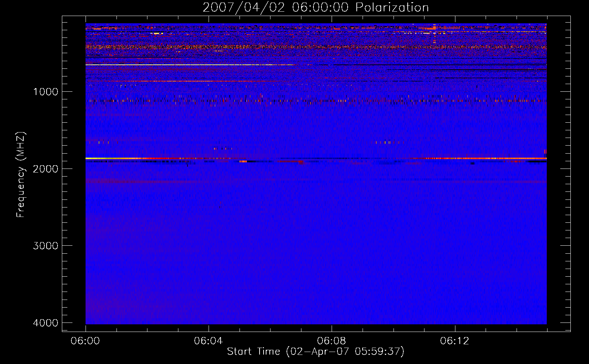Click the 4000 frequency tick label
589x364 pixels.
click(46, 323)
